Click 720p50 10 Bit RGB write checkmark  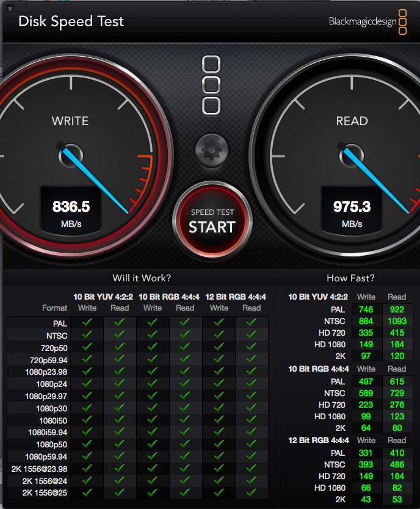click(x=152, y=347)
